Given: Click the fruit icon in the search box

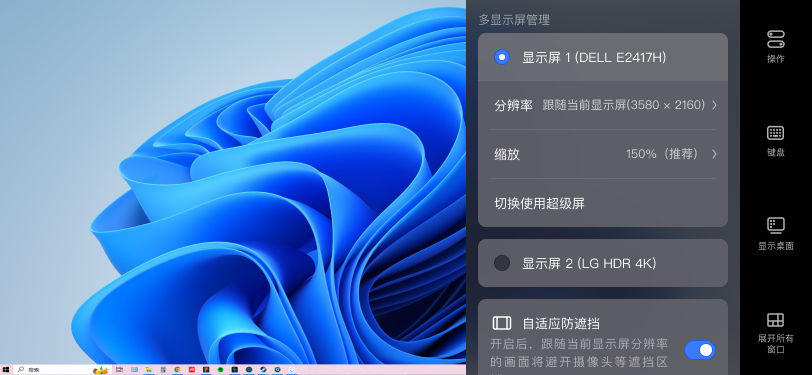Looking at the screenshot, I should [x=100, y=370].
